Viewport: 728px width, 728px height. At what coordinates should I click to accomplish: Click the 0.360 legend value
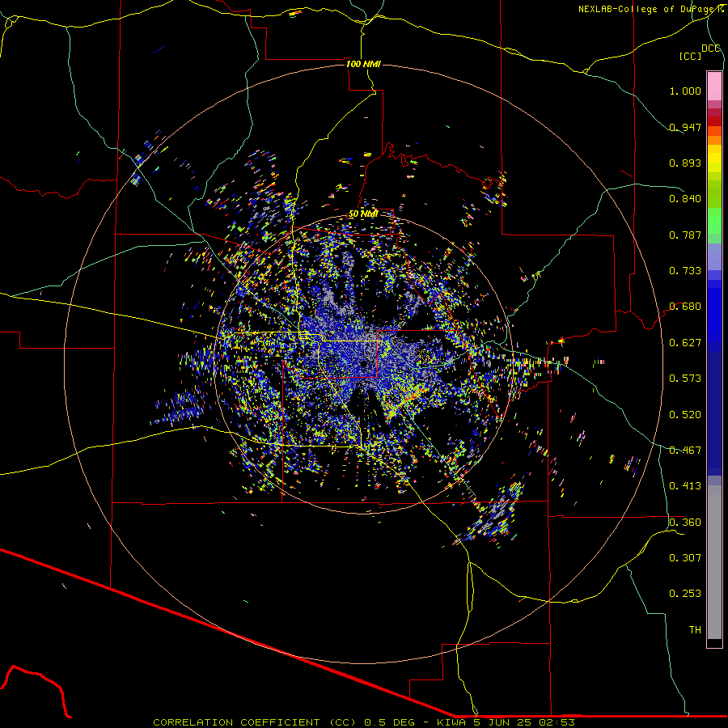pyautogui.click(x=685, y=523)
